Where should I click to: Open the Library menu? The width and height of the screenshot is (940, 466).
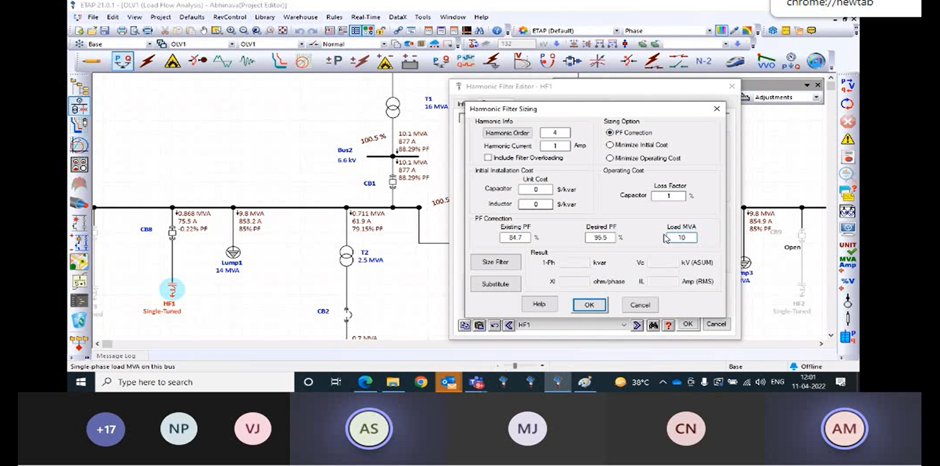[264, 17]
